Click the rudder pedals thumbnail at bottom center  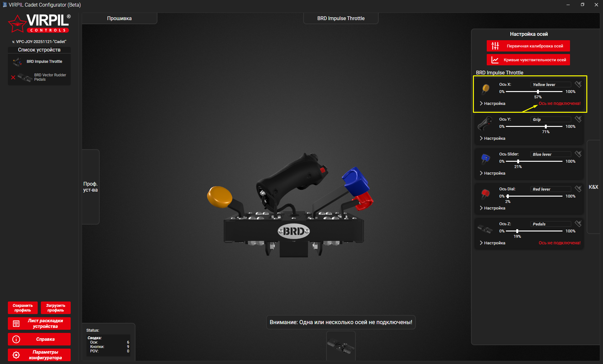[341, 347]
